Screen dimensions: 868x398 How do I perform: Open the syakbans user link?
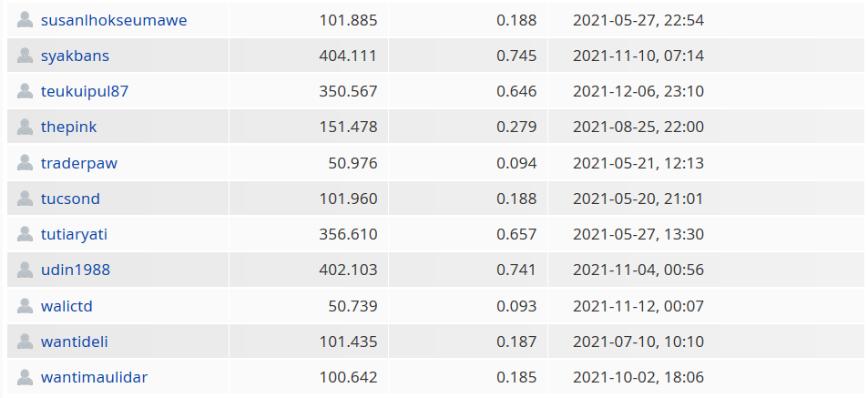(75, 56)
